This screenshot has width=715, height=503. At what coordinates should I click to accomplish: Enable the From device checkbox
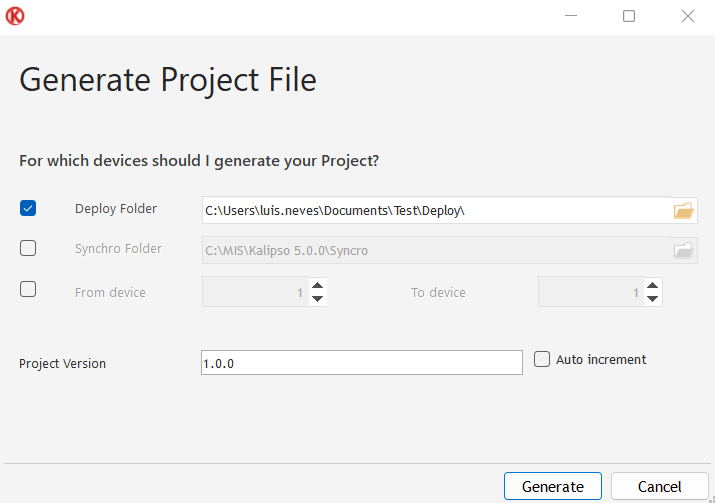pyautogui.click(x=28, y=289)
